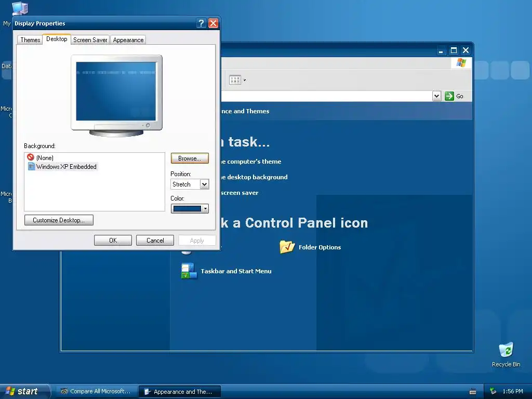Click the Windows XP Embedded image icon
Image resolution: width=532 pixels, height=399 pixels.
tap(31, 166)
